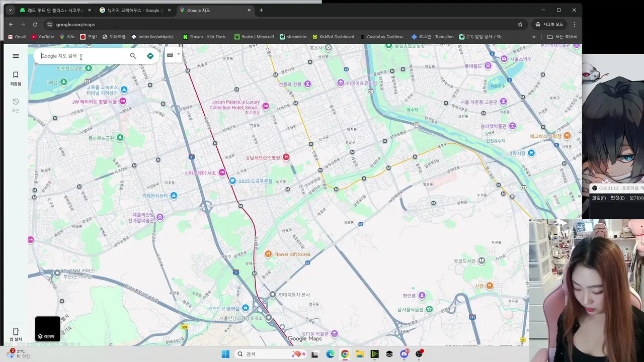
Task: Open the 보기(V) menu in OBS
Action: tap(636, 198)
